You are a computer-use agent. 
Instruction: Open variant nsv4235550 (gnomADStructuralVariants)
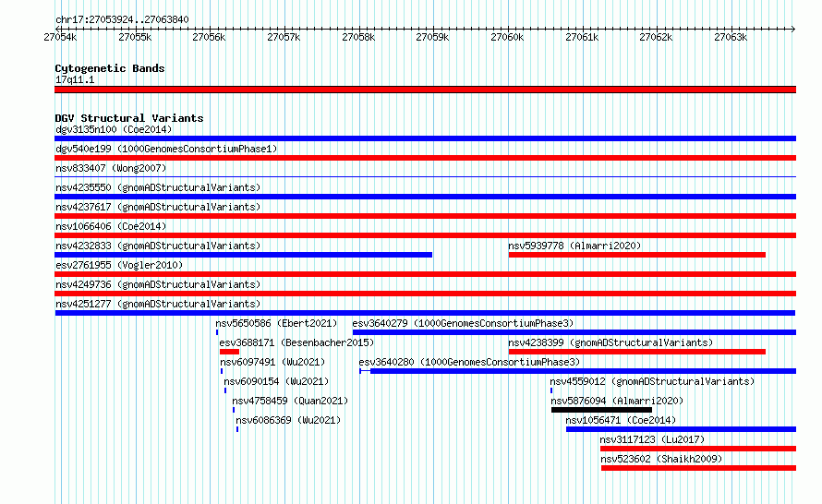tap(158, 187)
